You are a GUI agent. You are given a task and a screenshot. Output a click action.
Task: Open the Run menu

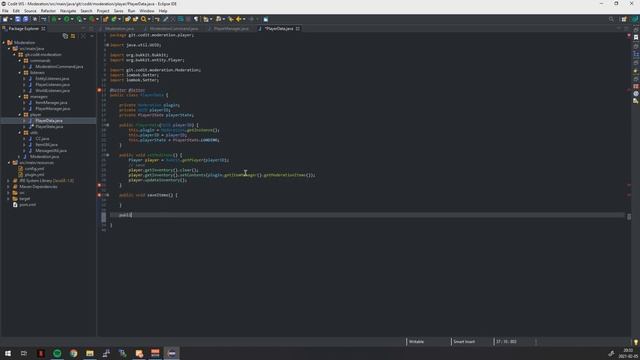click(x=131, y=11)
